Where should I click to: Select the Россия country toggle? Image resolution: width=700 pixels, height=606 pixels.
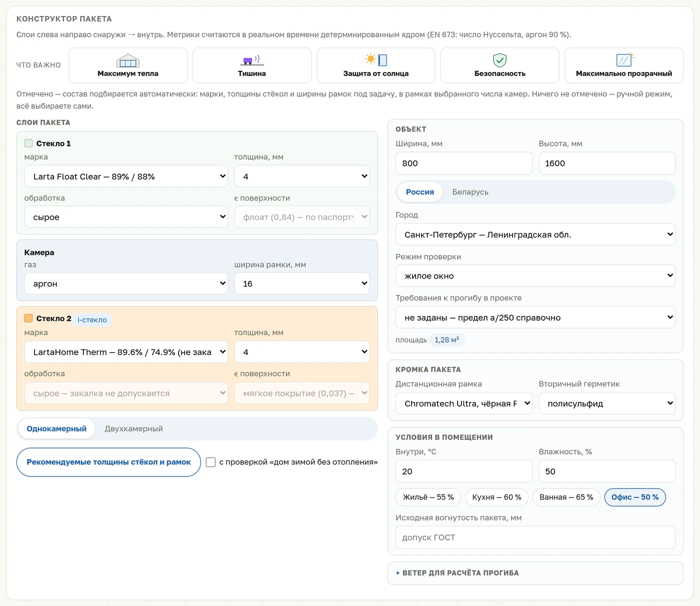(x=420, y=192)
